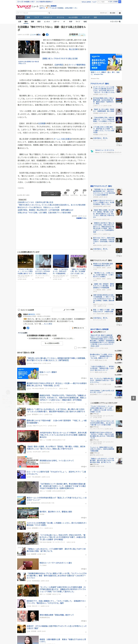
Task: Open マイページ
Action: coord(103,13)
